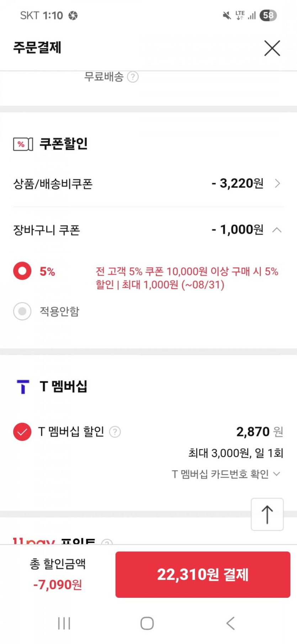
Task: Uncheck the T 멤버십 할인 checkbox
Action: tap(22, 432)
